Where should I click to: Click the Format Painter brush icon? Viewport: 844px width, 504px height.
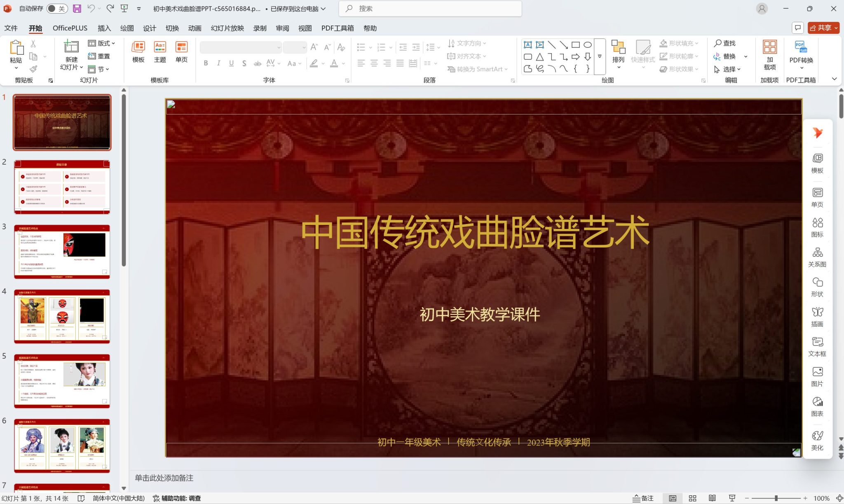(x=33, y=69)
